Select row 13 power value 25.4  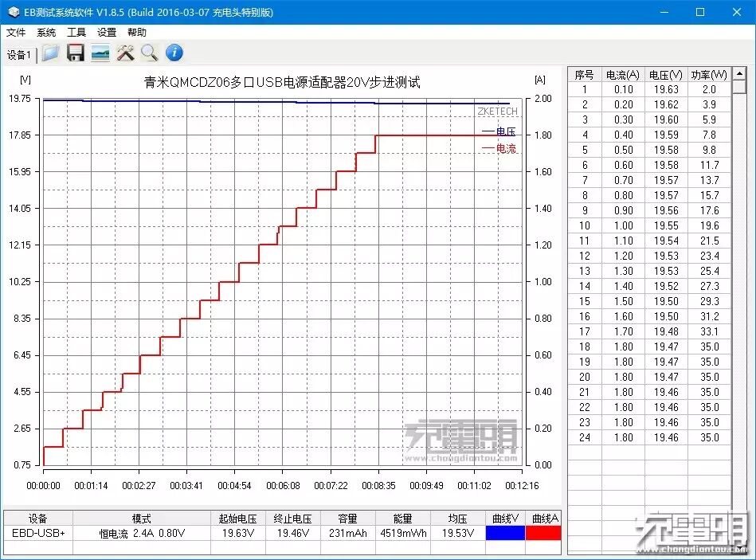(709, 271)
